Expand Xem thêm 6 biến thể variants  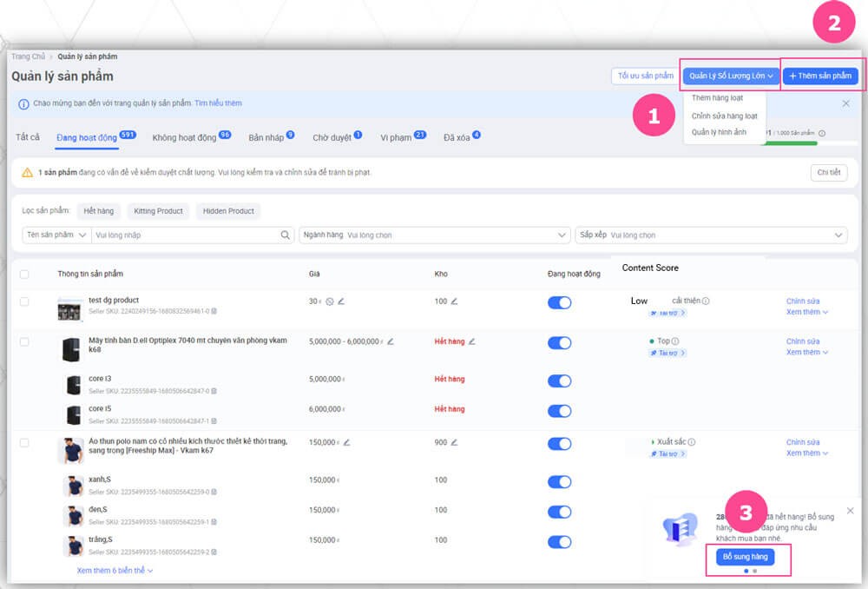coord(115,571)
